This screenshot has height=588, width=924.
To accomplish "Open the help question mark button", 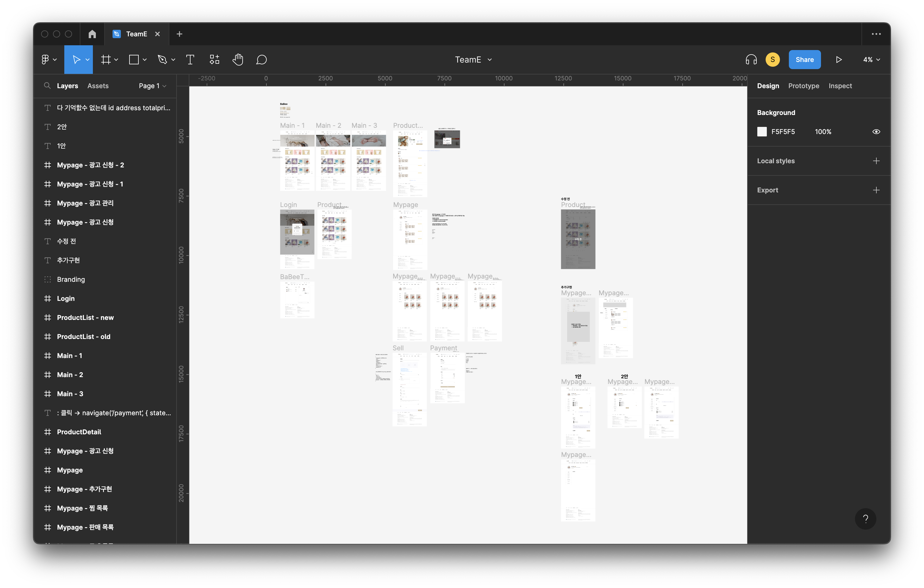I will pos(865,519).
